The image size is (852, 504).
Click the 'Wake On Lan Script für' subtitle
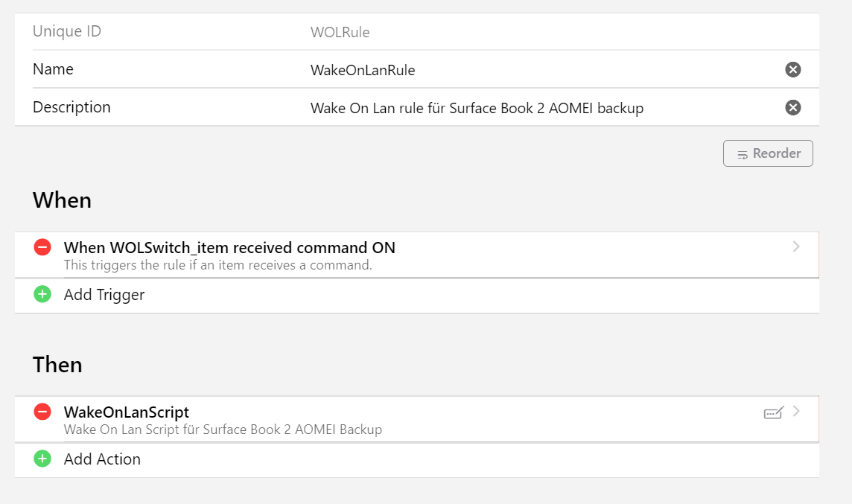pos(223,430)
